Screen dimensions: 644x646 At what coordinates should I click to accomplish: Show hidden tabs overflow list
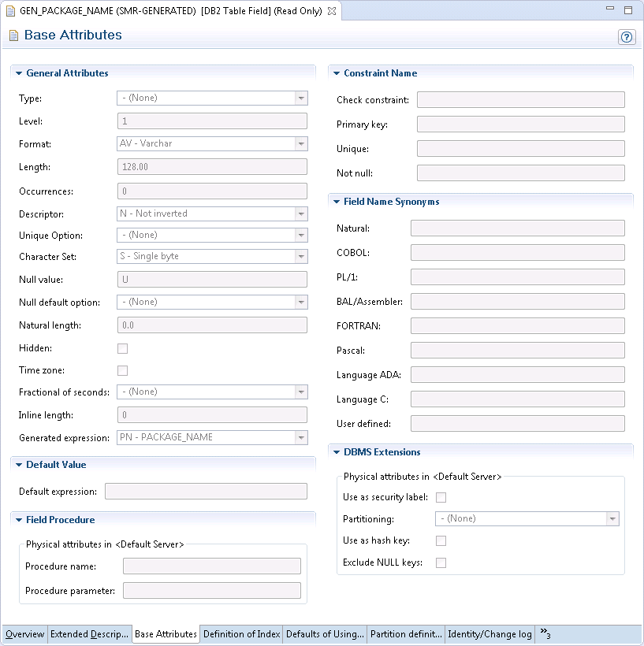tap(545, 633)
